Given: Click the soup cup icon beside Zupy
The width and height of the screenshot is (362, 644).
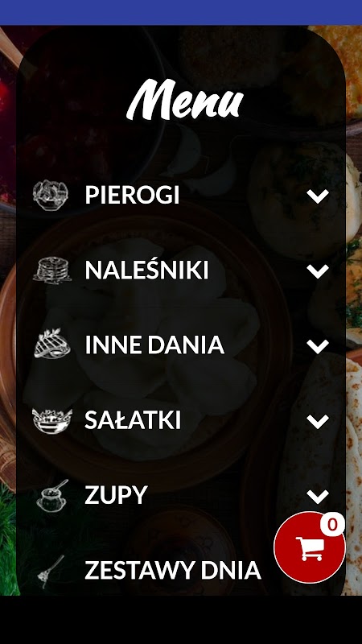Looking at the screenshot, I should [52, 496].
